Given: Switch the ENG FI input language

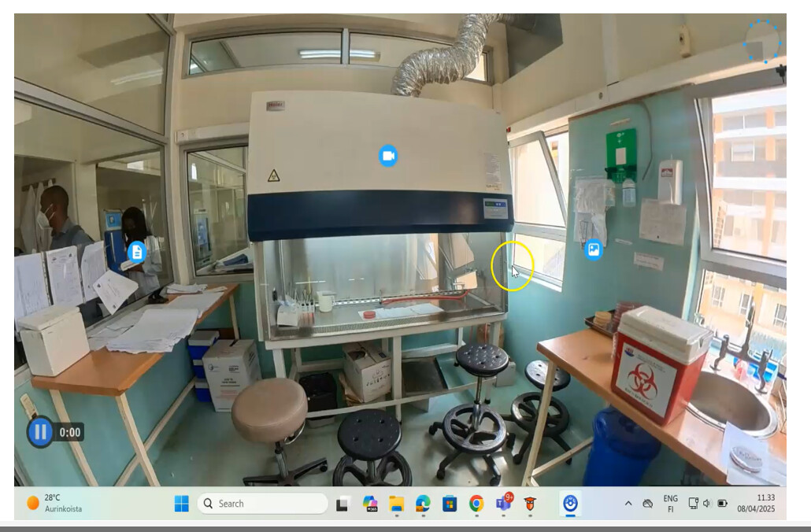Looking at the screenshot, I should tap(670, 504).
